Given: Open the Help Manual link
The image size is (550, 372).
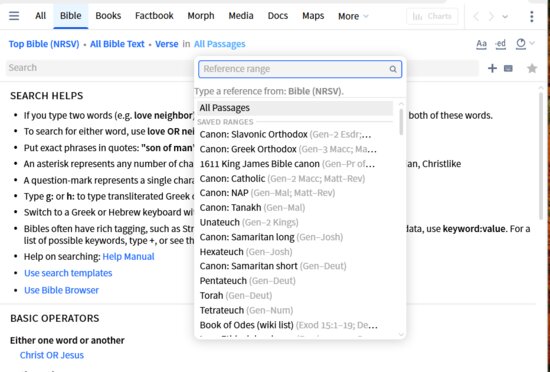Looking at the screenshot, I should pyautogui.click(x=128, y=257).
